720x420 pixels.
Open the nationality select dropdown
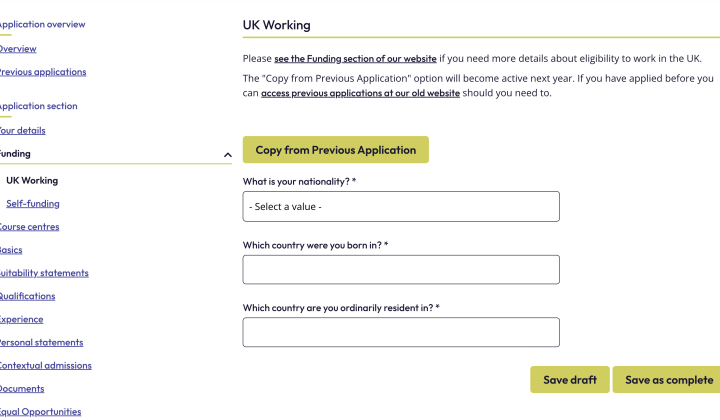point(401,207)
